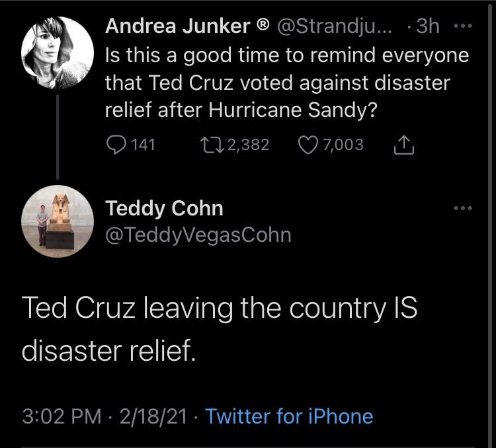496x448 pixels.
Task: Tap the 3h timestamp on Andrea's tweet
Action: point(428,27)
